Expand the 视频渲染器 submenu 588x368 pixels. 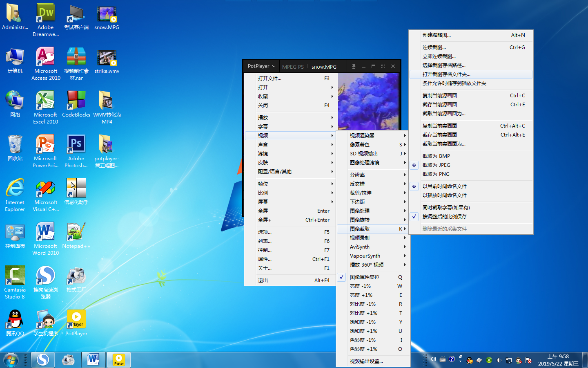(373, 136)
